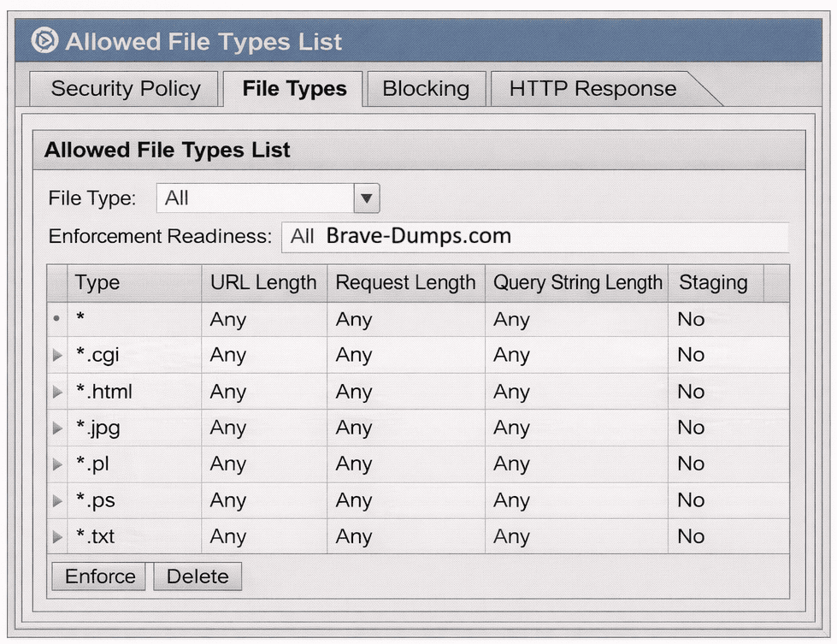Expand the *.html file type row
Viewport: 837px width, 644px height.
pyautogui.click(x=57, y=393)
